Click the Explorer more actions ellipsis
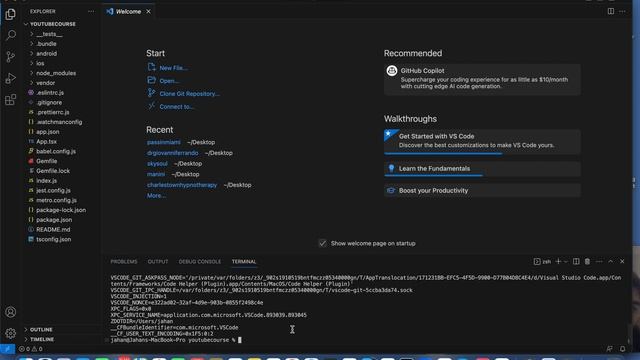The height and width of the screenshot is (360, 640). [x=91, y=11]
